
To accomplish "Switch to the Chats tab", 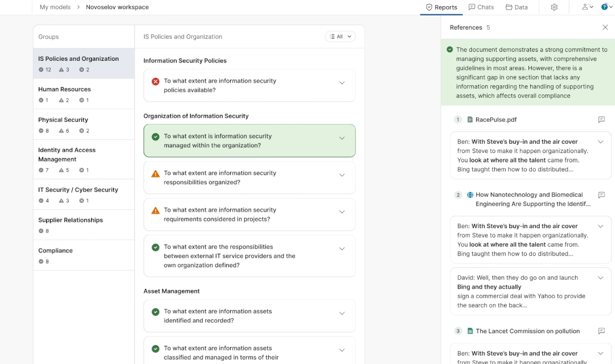I will click(481, 7).
